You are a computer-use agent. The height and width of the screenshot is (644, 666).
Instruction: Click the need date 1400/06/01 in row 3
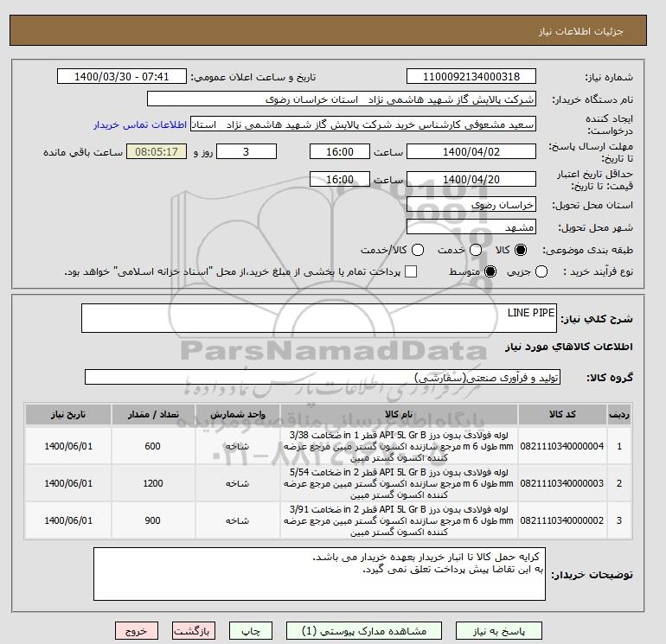tap(68, 520)
